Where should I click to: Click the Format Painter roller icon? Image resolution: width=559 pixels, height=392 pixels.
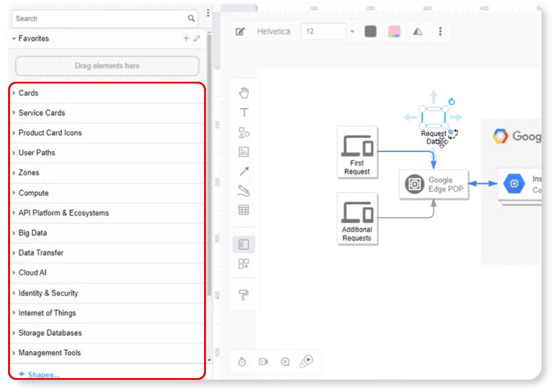[244, 295]
